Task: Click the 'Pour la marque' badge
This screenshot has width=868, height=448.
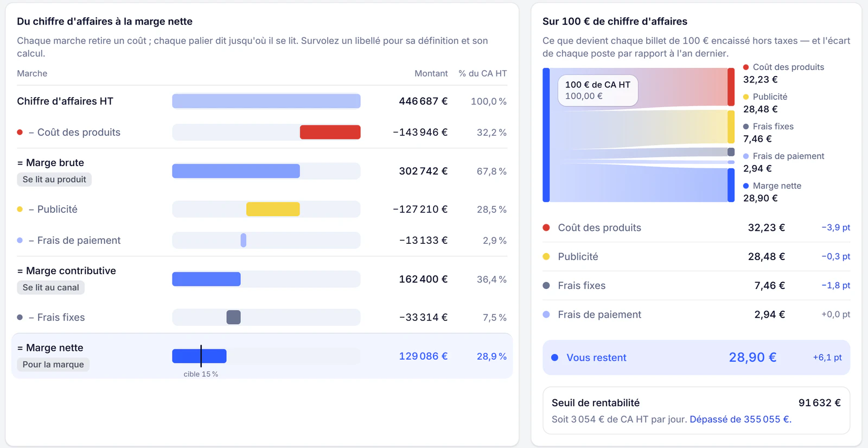Action: pyautogui.click(x=53, y=364)
